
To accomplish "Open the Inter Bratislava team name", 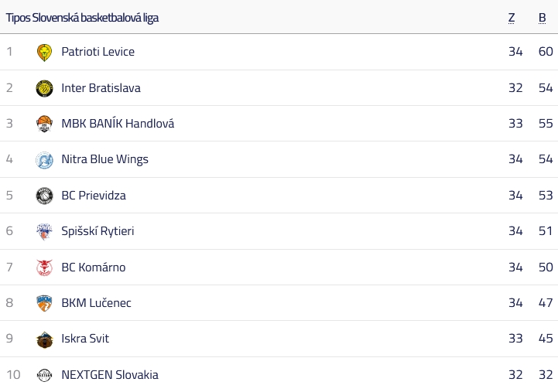I will 101,88.
